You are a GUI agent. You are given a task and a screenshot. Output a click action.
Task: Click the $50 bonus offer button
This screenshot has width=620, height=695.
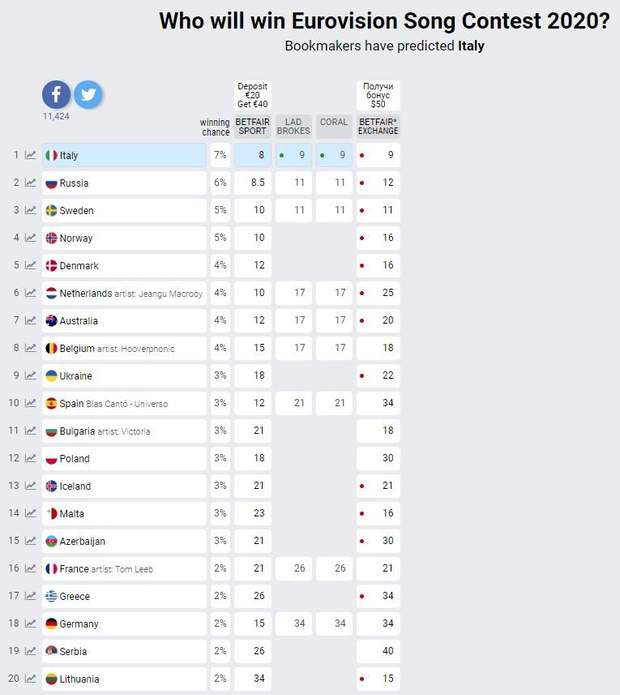[x=378, y=96]
